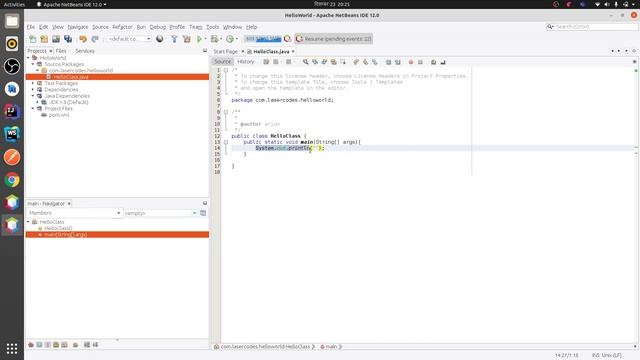Open the Run Project arrow dropdown

(205, 39)
